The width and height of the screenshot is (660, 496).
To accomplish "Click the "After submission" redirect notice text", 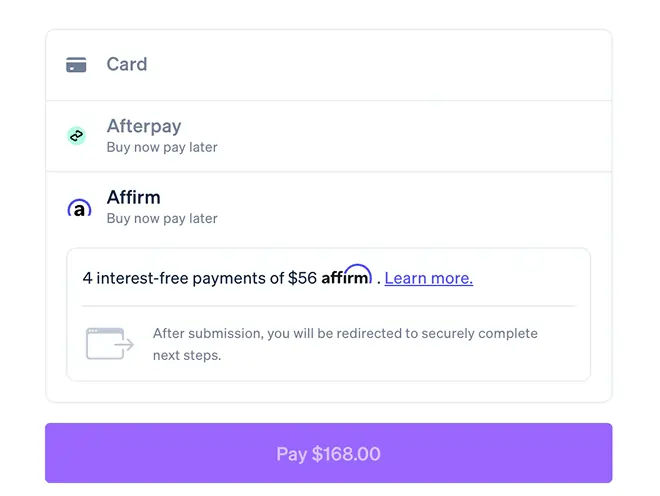I will click(x=345, y=333).
